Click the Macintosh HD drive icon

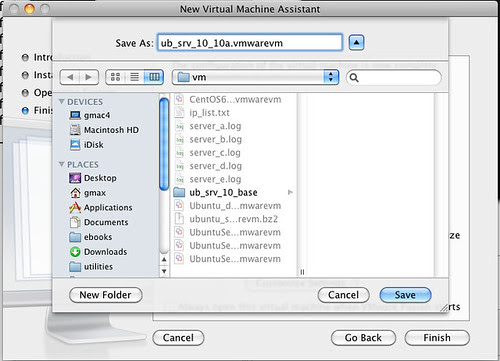(75, 130)
